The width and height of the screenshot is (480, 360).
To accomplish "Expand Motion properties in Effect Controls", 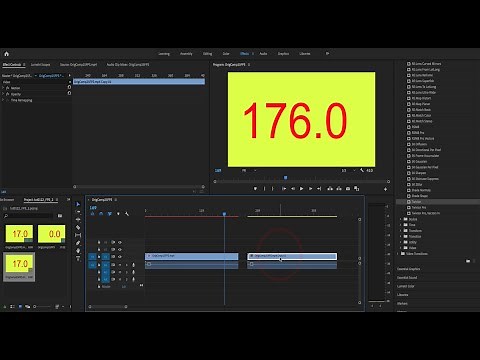I will click(3, 88).
